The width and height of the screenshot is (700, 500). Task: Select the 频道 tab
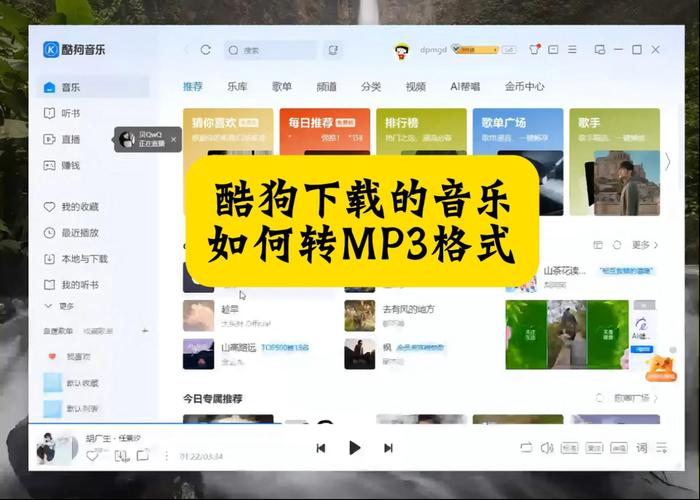[x=326, y=87]
